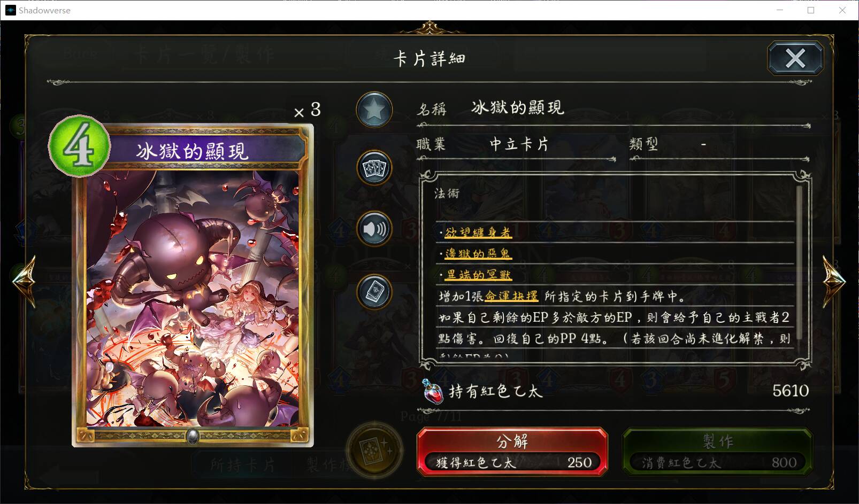The width and height of the screenshot is (859, 504).
Task: Open the 欲望纏身者 card link
Action: [x=478, y=232]
